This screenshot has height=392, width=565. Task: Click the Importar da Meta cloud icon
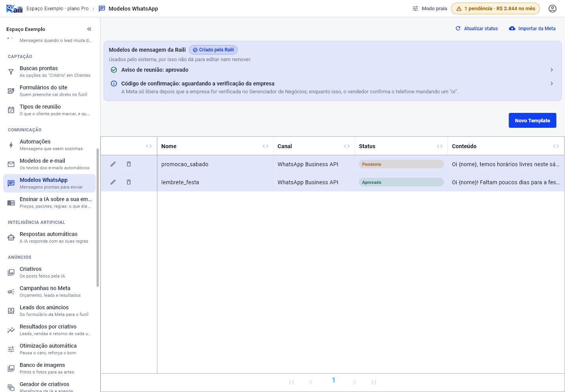512,28
